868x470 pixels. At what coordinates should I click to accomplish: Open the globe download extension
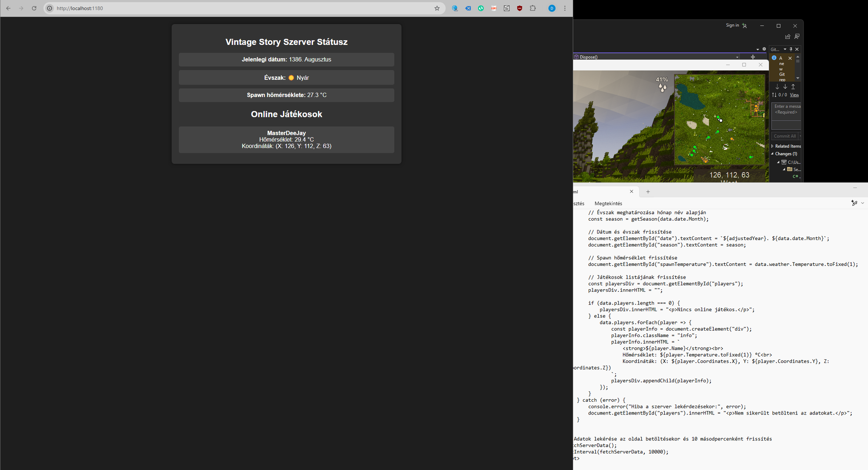point(455,8)
